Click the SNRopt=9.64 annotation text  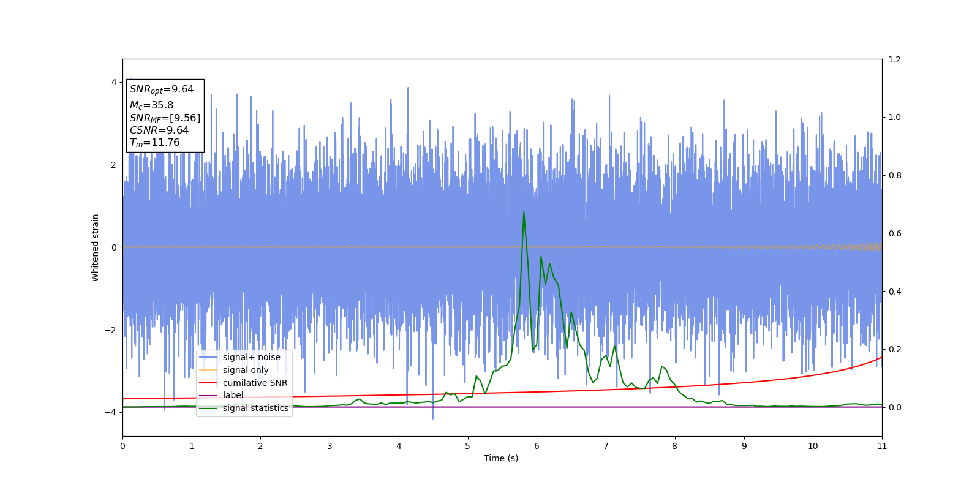coord(162,89)
